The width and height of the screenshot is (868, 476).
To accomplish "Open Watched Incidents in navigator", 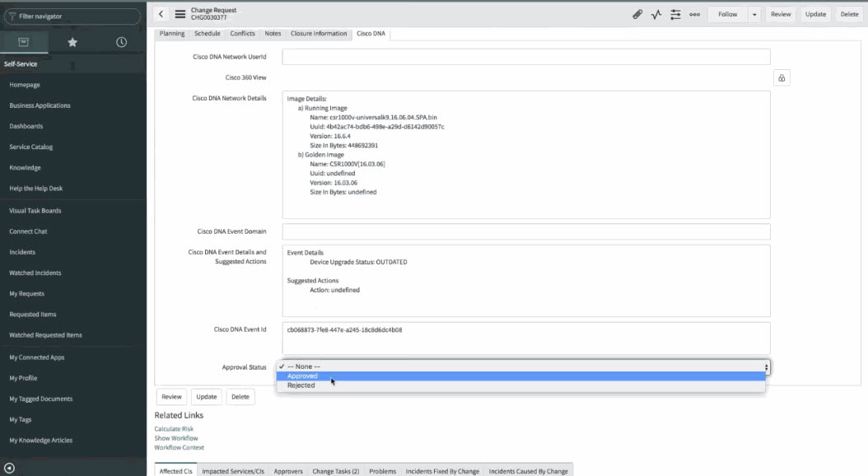I will tap(35, 273).
